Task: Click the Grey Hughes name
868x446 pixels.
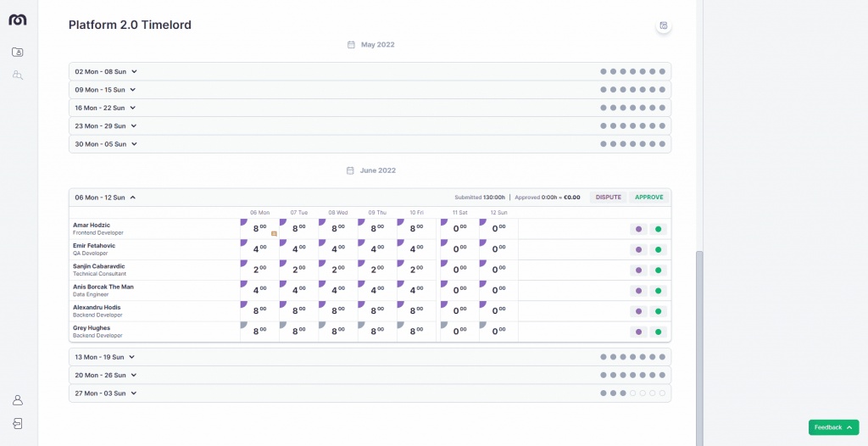Action: click(92, 328)
